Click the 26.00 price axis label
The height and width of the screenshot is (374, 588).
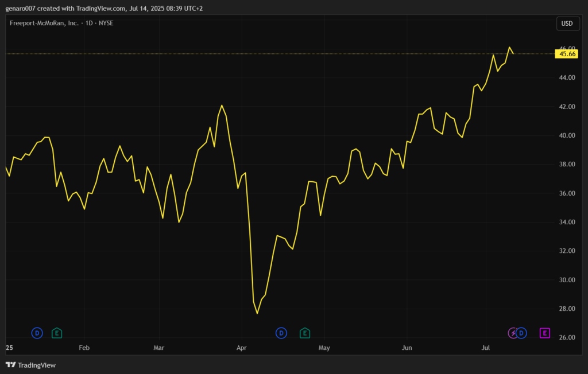click(567, 337)
